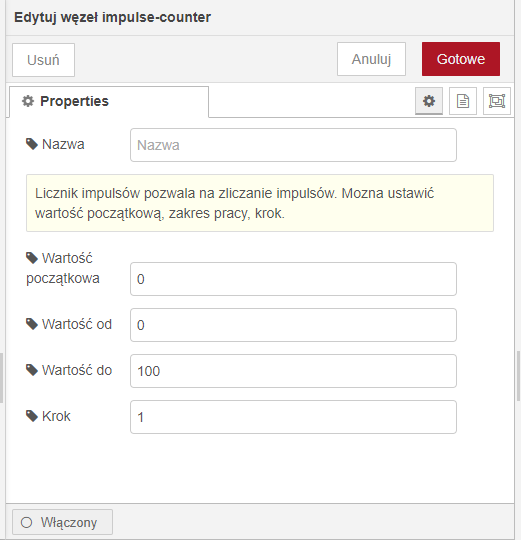Open node description document icon
Screen dimensions: 521x540
[463, 101]
